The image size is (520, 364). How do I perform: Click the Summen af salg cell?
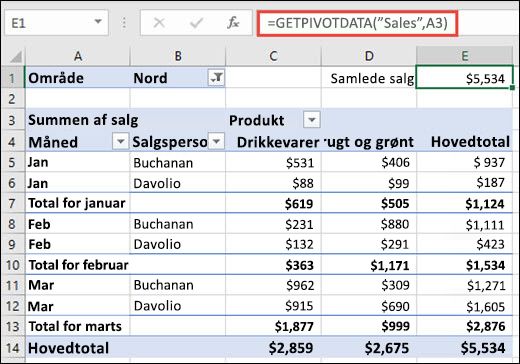77,120
